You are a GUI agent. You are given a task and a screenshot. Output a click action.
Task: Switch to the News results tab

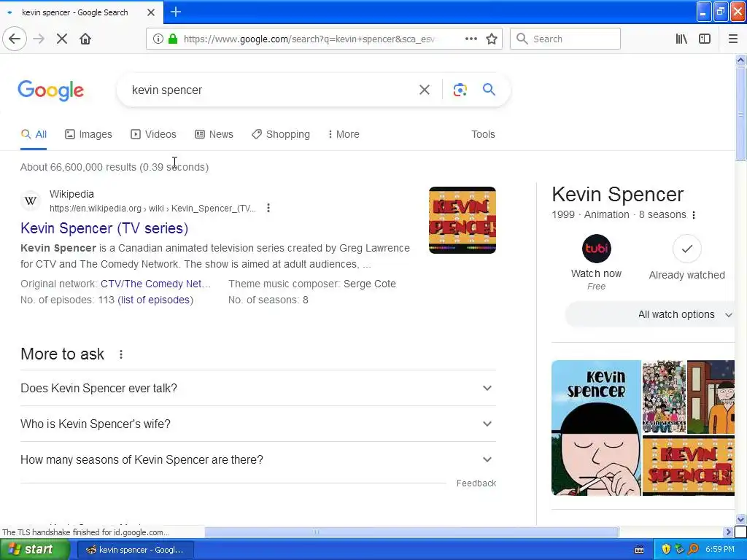pos(214,134)
